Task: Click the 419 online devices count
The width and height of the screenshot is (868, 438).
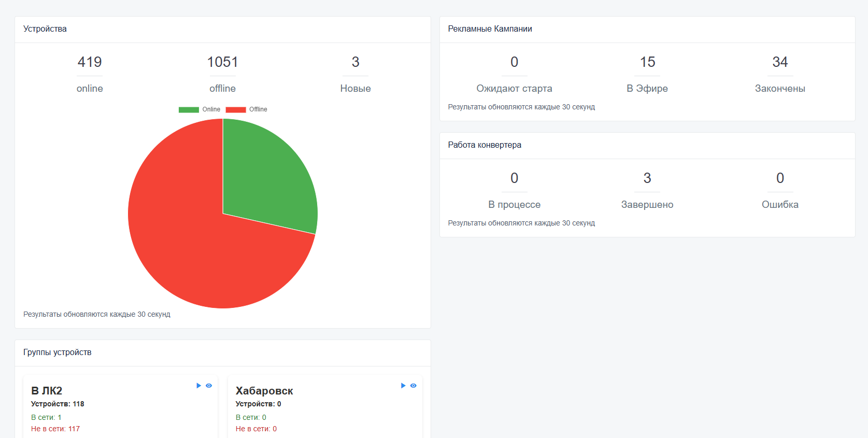Action: [x=90, y=62]
